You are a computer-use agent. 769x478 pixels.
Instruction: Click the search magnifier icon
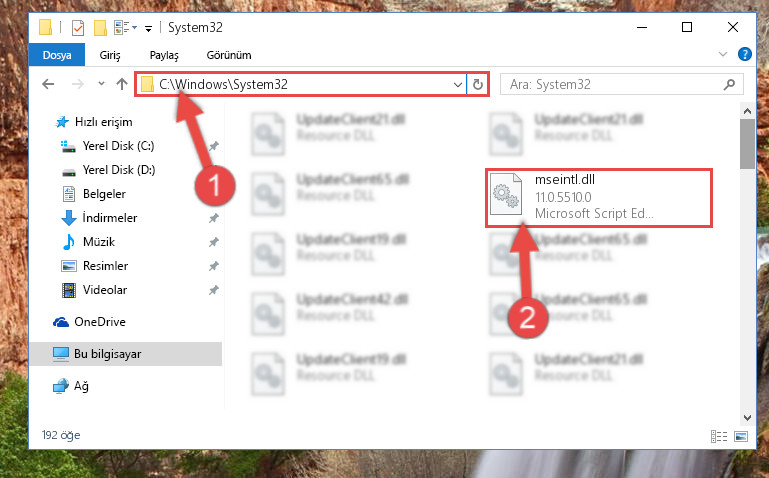click(x=729, y=85)
